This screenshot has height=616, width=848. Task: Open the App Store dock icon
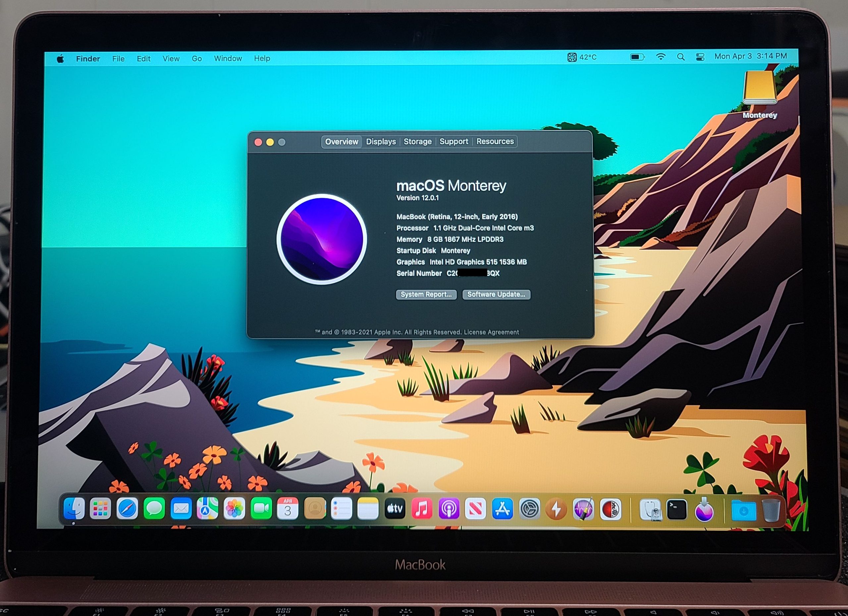pyautogui.click(x=502, y=509)
